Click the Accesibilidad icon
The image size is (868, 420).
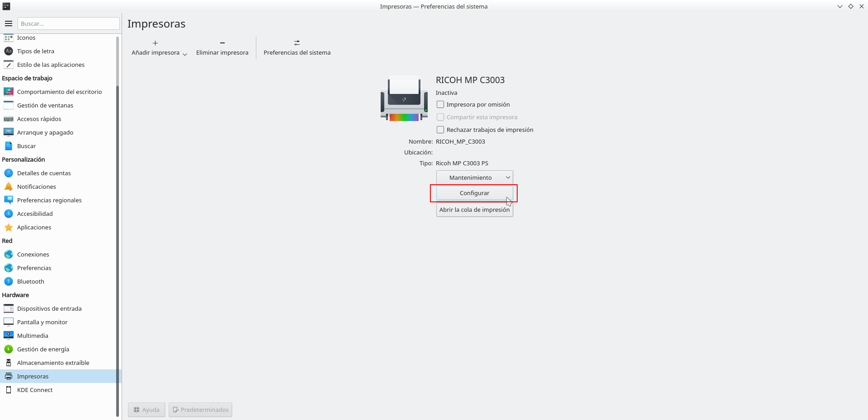click(x=9, y=214)
